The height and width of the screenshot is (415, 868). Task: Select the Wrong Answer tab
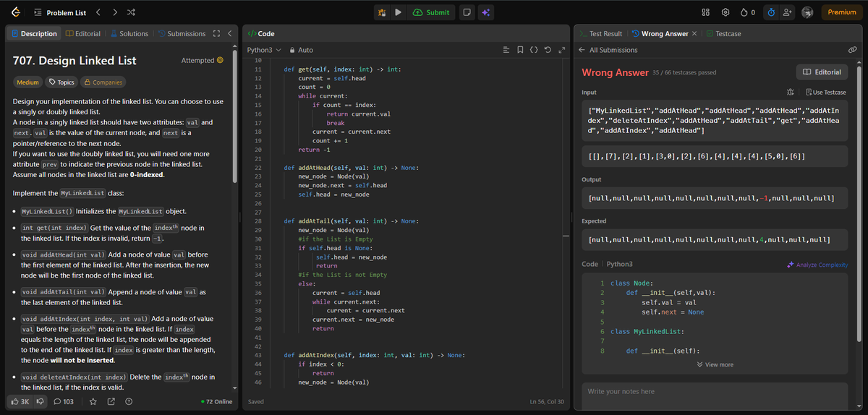[x=660, y=34]
